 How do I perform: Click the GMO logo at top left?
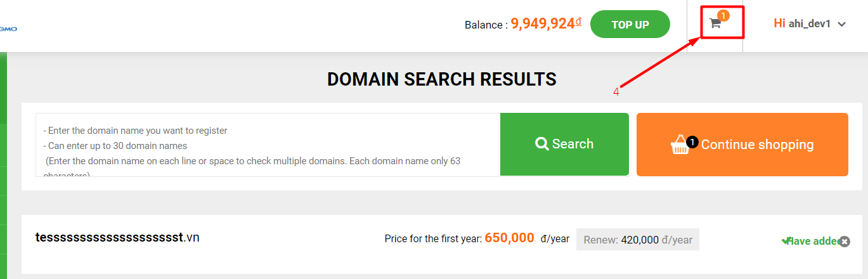(x=8, y=29)
